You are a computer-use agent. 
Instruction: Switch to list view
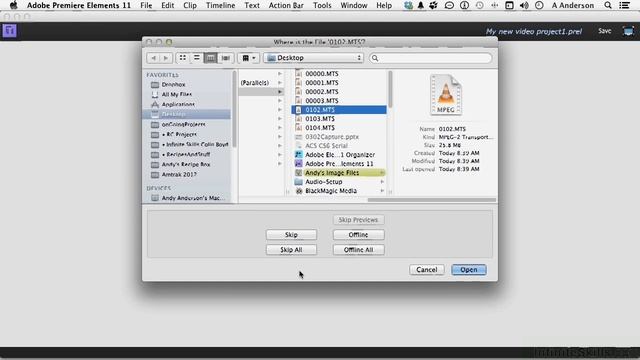tap(196, 58)
